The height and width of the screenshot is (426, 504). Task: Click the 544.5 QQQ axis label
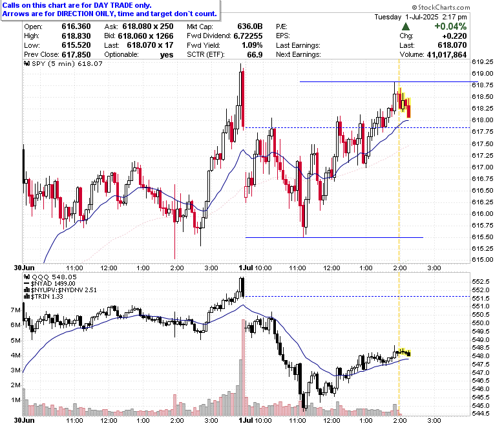pos(481,413)
